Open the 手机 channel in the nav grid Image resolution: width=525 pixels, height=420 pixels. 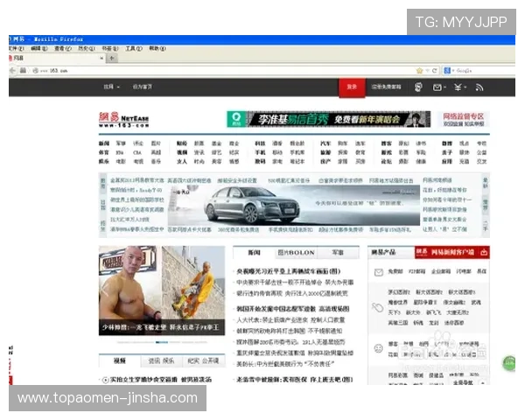click(x=260, y=152)
